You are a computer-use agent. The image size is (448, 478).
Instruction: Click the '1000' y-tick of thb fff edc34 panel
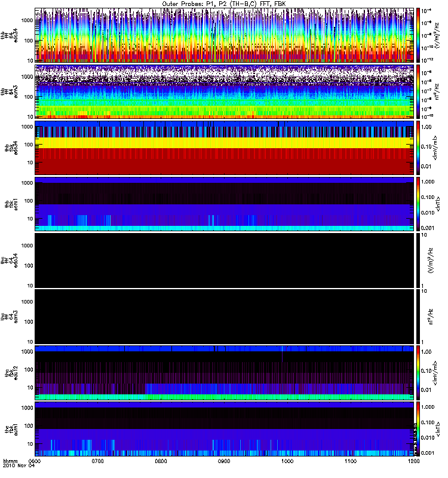pyautogui.click(x=27, y=20)
